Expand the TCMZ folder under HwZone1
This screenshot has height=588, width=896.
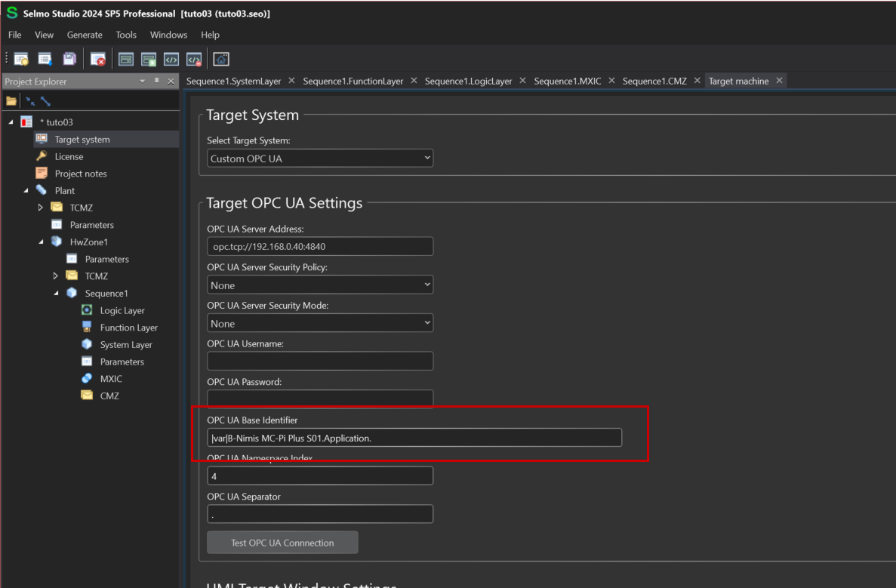point(55,276)
